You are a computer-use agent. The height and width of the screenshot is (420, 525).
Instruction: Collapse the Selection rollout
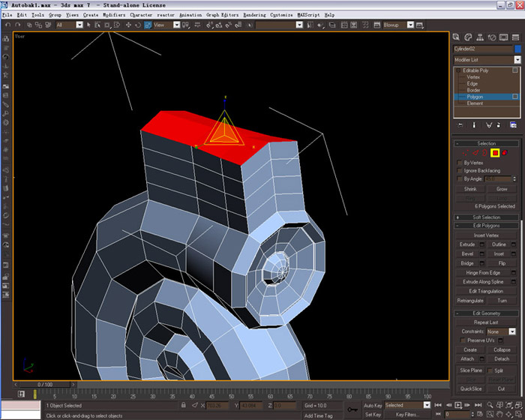pos(487,143)
